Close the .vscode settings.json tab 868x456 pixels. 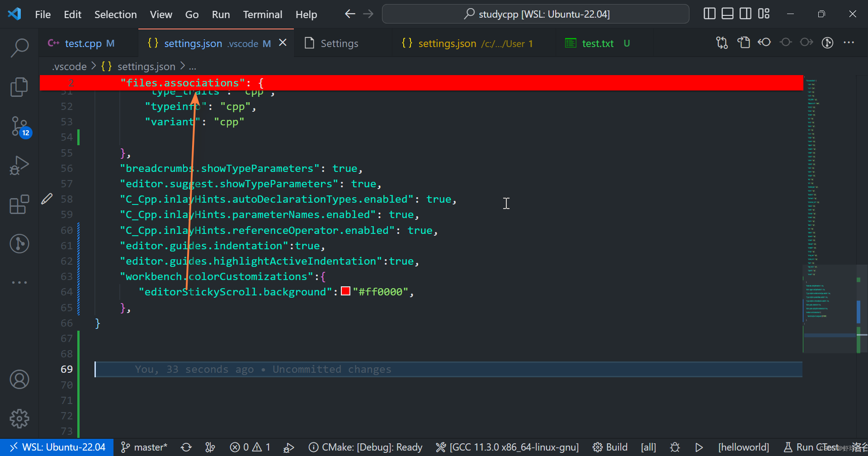coord(283,43)
